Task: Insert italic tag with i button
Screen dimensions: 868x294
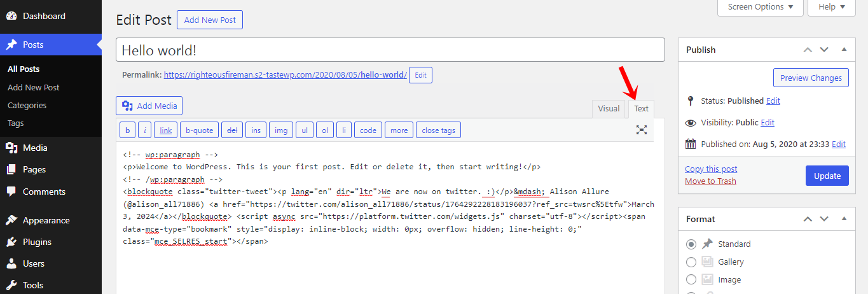Action: (x=145, y=130)
